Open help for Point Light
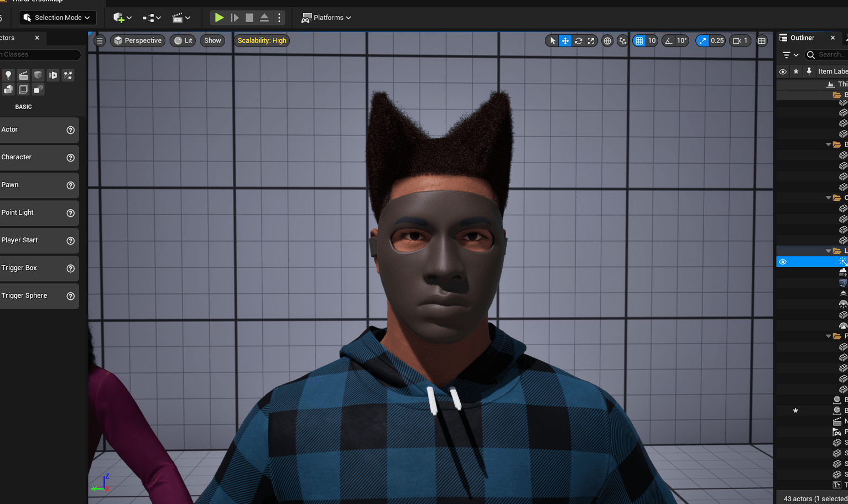Image resolution: width=848 pixels, height=504 pixels. [x=70, y=213]
